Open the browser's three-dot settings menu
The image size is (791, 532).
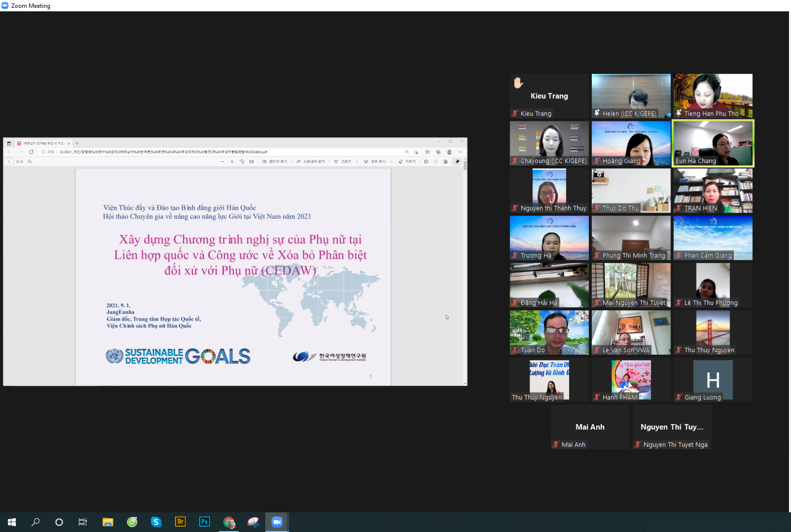(460, 152)
